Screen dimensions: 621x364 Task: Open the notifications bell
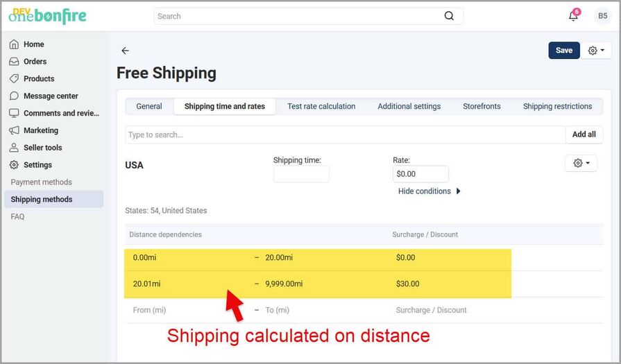coord(573,16)
